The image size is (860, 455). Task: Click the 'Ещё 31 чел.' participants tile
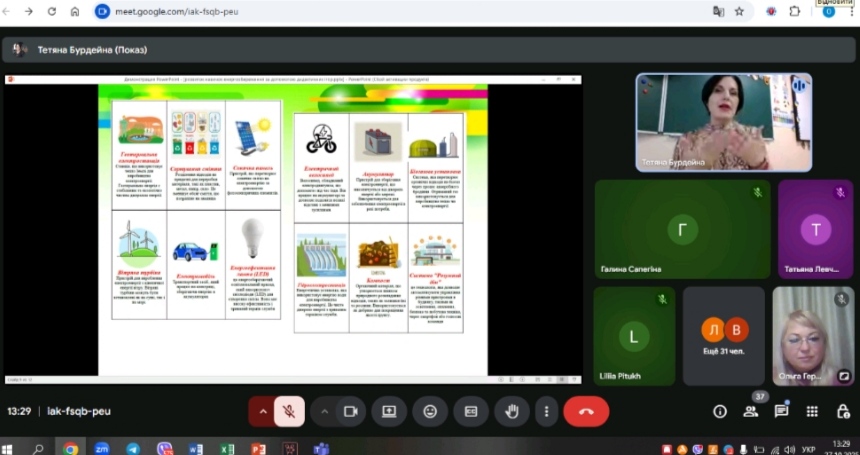(724, 336)
